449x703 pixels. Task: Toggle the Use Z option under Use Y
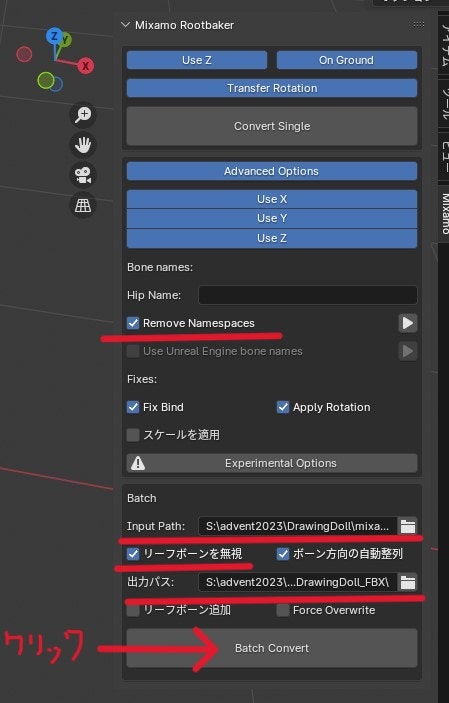point(272,238)
